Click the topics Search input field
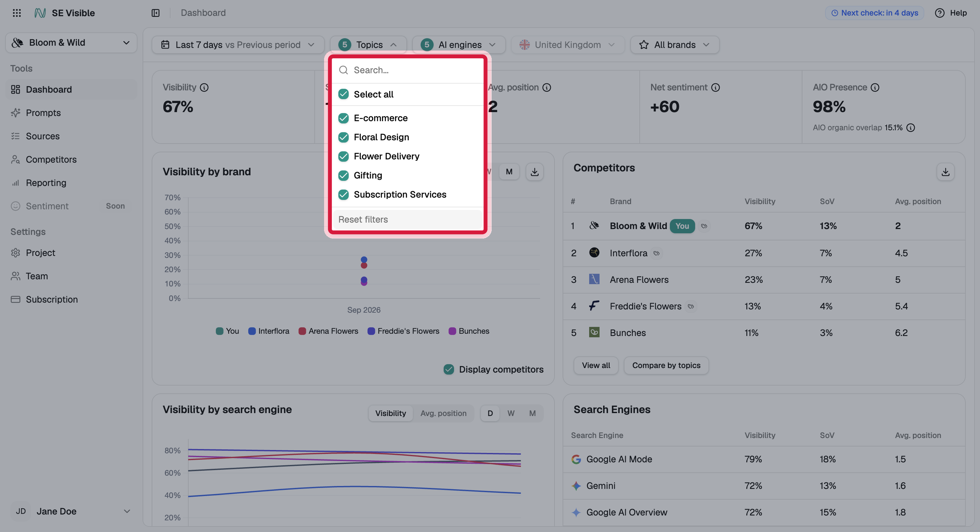 pos(407,70)
